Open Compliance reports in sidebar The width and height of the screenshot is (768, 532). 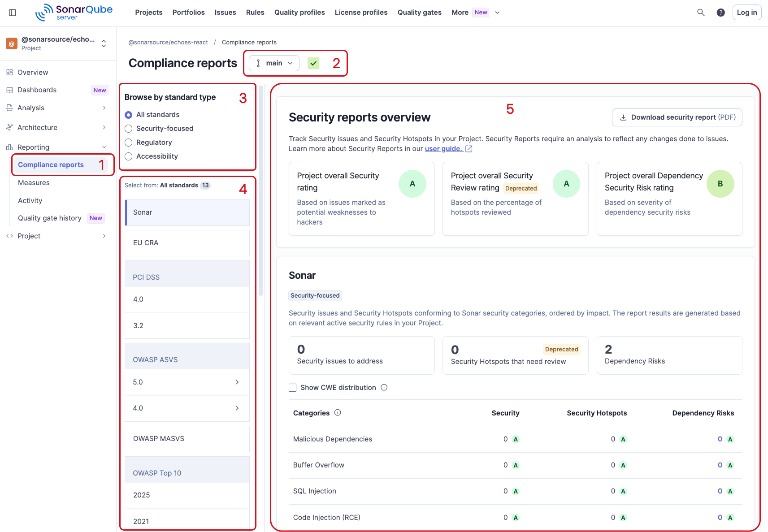(61, 165)
